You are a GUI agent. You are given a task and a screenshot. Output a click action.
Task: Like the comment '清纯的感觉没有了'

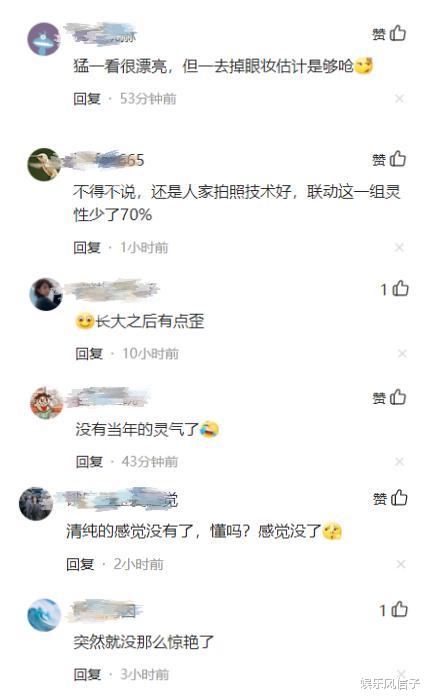pos(390,498)
